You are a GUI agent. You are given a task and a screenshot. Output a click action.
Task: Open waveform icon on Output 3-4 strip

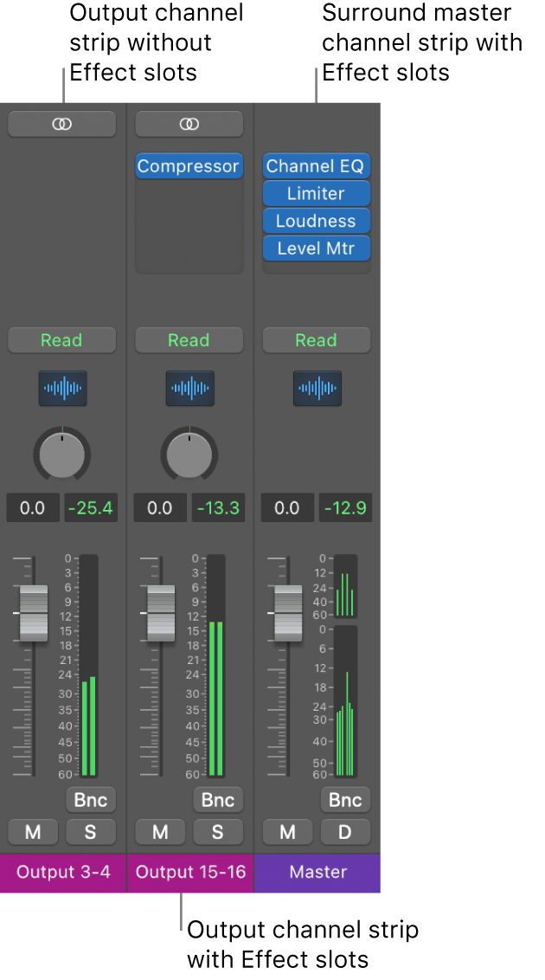pyautogui.click(x=63, y=388)
